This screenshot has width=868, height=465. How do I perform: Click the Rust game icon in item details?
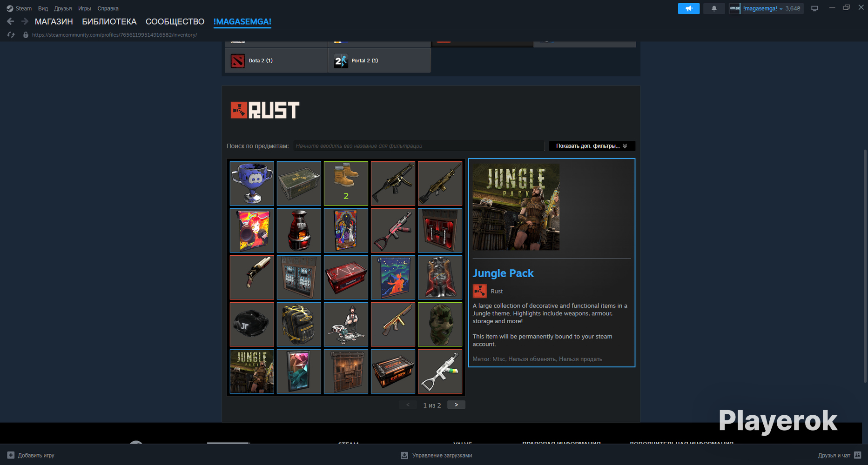coord(480,291)
